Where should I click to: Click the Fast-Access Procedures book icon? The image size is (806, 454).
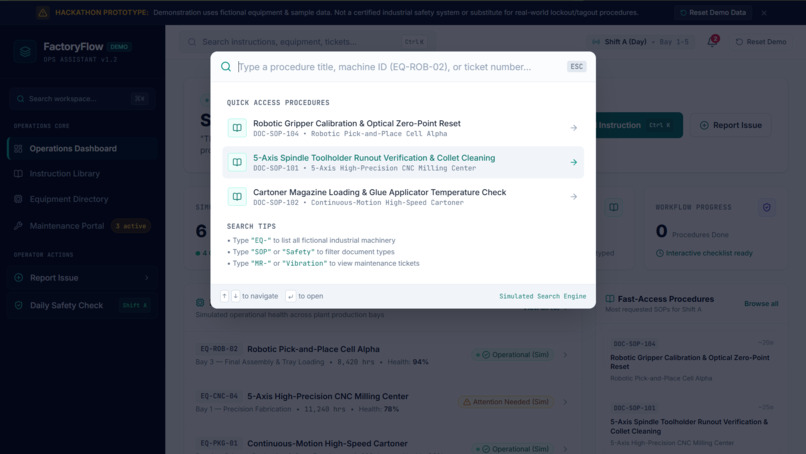[x=610, y=299]
